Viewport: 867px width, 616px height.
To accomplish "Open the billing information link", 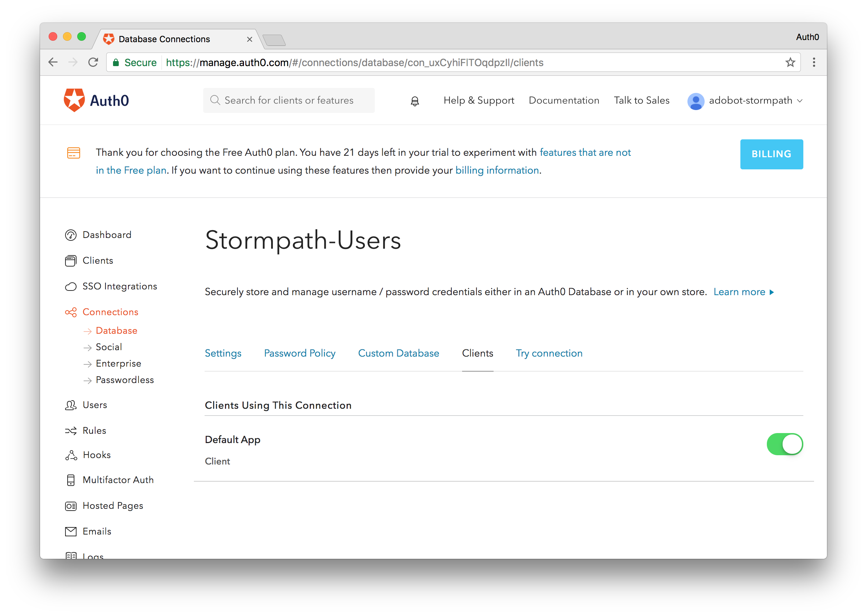I will click(x=496, y=170).
